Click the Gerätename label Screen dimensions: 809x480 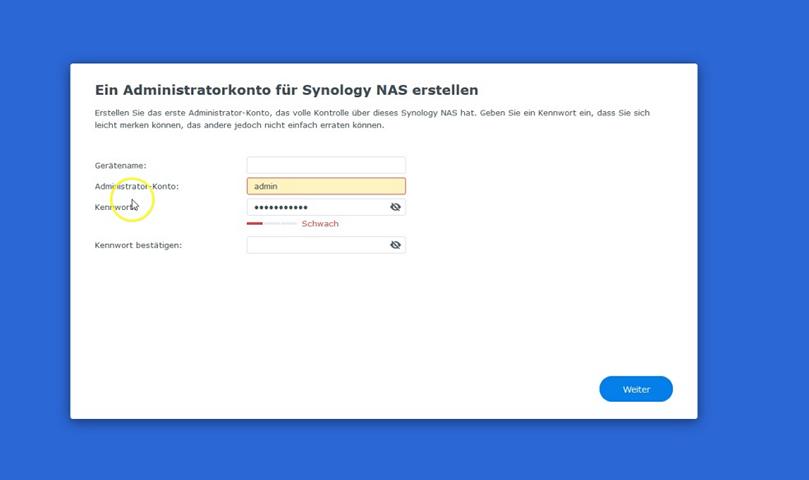[120, 166]
